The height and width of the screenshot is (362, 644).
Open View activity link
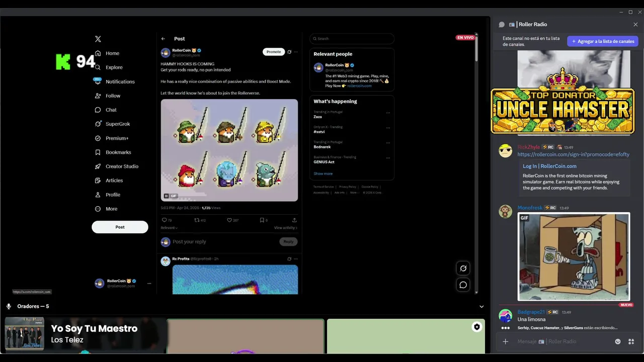click(286, 228)
